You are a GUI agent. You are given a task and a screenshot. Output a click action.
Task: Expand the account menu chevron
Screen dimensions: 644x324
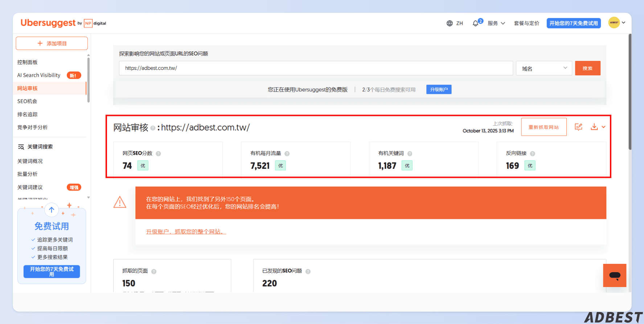click(x=624, y=22)
